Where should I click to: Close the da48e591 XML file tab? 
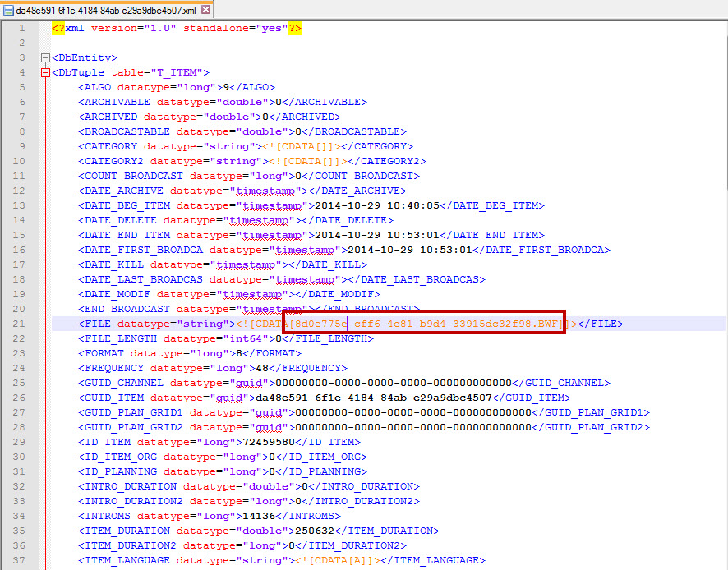click(x=205, y=10)
